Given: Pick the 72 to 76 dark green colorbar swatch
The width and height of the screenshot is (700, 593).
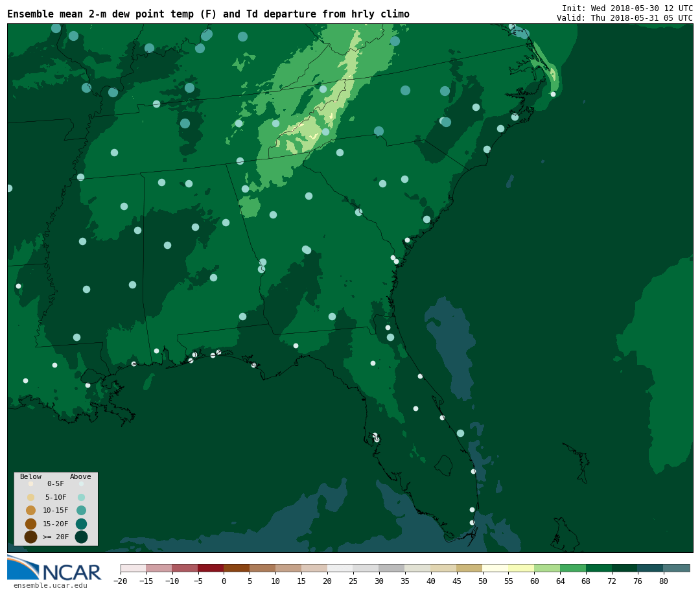Looking at the screenshot, I should click(x=625, y=568).
